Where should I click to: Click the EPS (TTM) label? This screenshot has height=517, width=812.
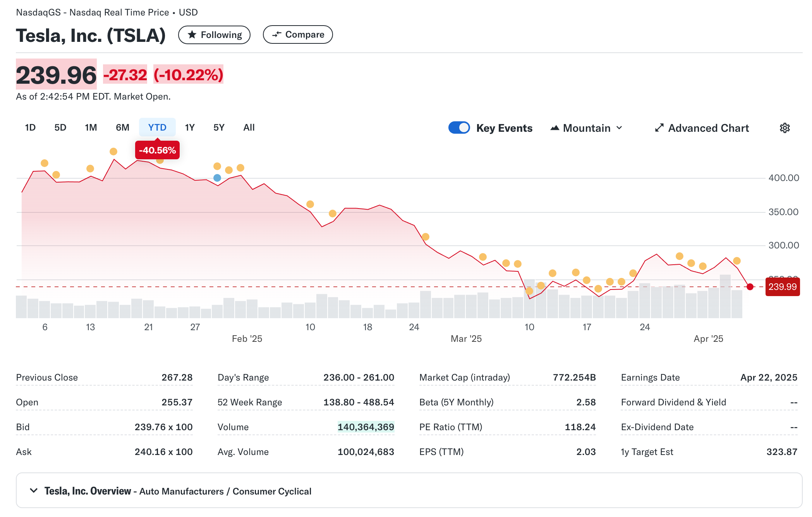click(441, 452)
